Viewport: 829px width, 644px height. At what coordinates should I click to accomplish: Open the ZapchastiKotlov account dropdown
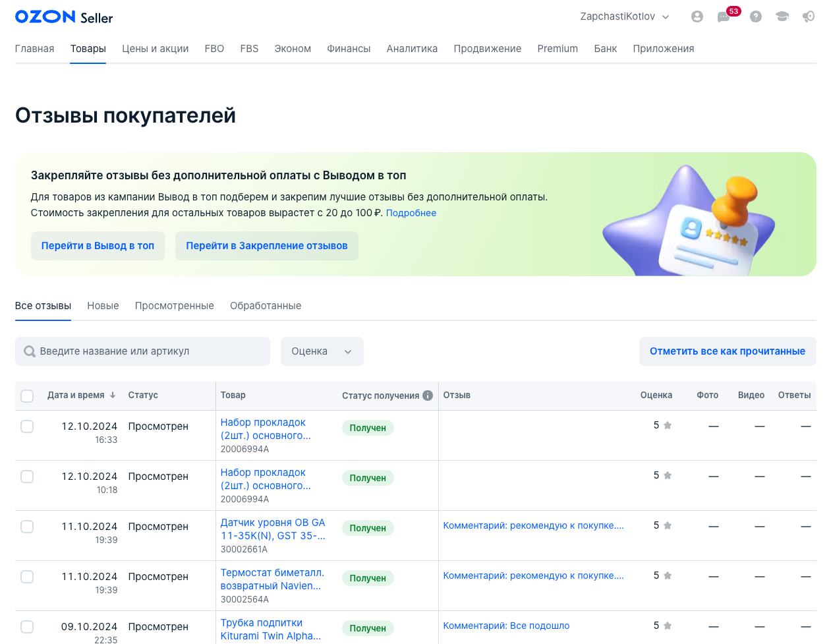click(x=625, y=16)
